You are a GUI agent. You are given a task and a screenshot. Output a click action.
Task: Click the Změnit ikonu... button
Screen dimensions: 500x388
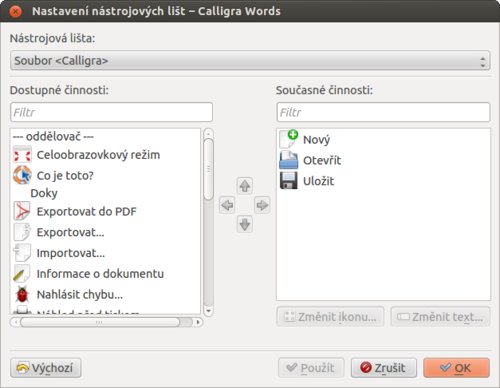[330, 317]
